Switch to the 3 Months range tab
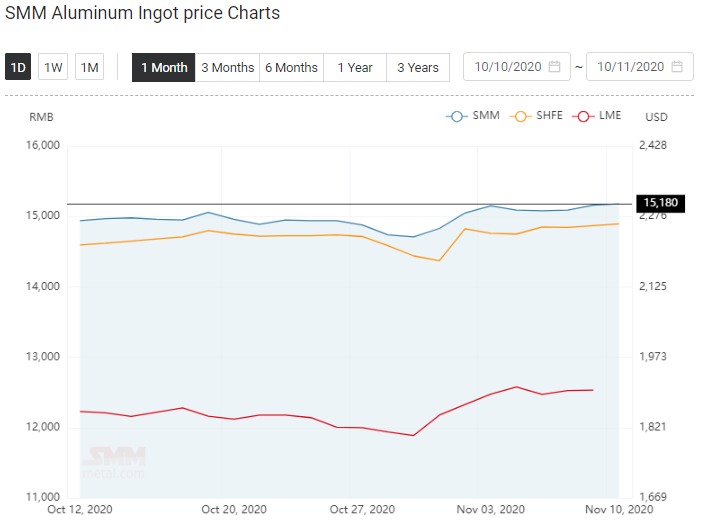Image resolution: width=714 pixels, height=520 pixels. [x=227, y=67]
